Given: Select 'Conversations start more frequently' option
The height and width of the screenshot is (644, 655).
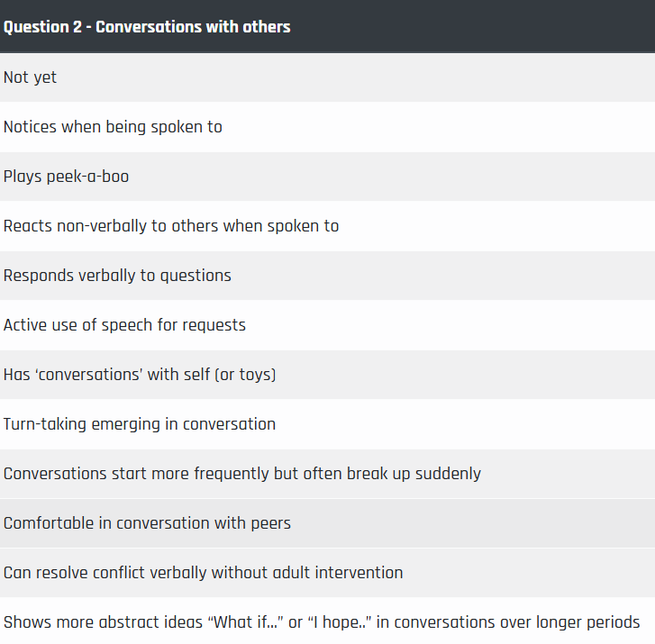Looking at the screenshot, I should (328, 474).
